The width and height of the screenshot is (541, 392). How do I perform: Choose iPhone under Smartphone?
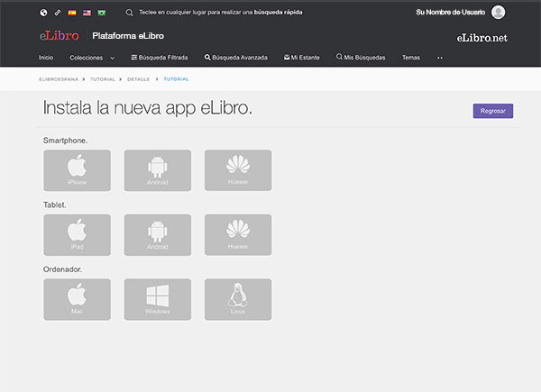(x=77, y=170)
